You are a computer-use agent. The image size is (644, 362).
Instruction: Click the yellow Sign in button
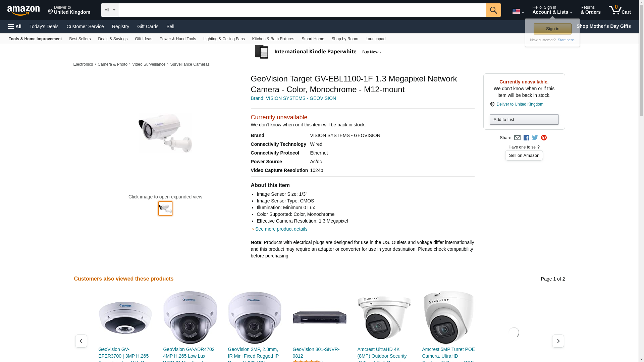(552, 29)
